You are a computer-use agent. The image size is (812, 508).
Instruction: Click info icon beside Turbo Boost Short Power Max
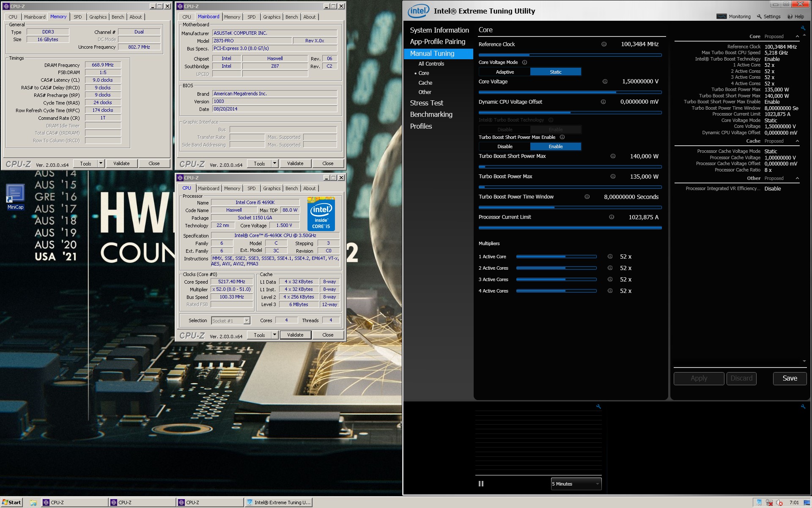coord(613,156)
